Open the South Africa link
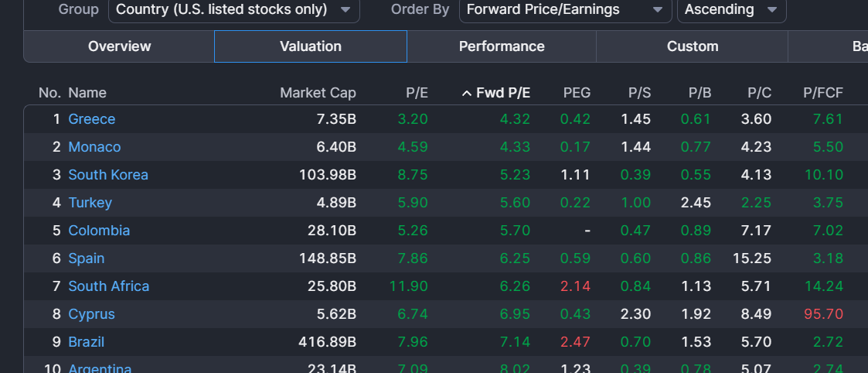This screenshot has height=373, width=868. 109,286
